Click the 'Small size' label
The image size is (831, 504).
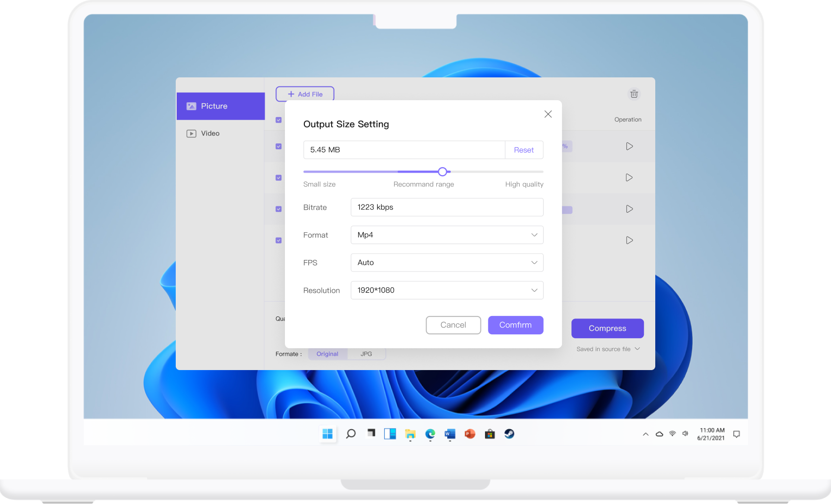point(319,184)
